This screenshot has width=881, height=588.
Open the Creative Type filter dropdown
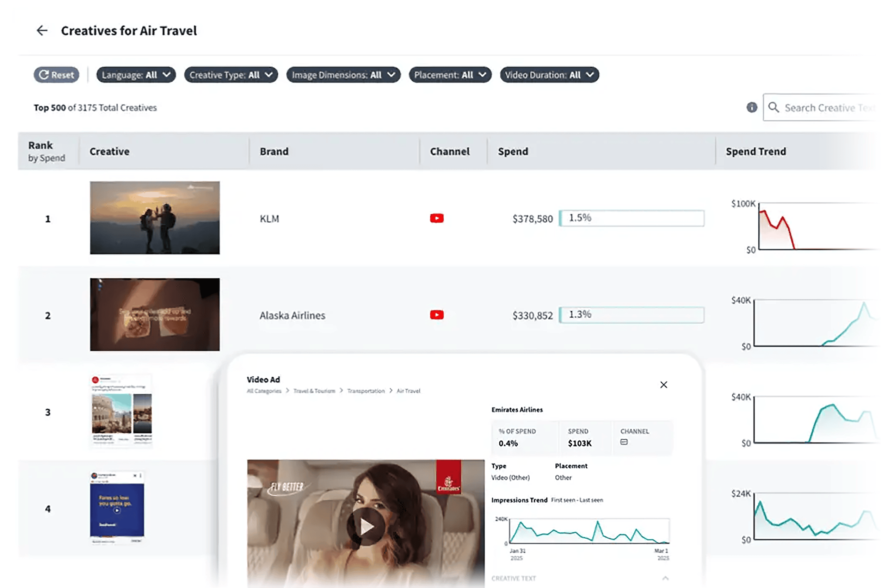click(x=230, y=75)
